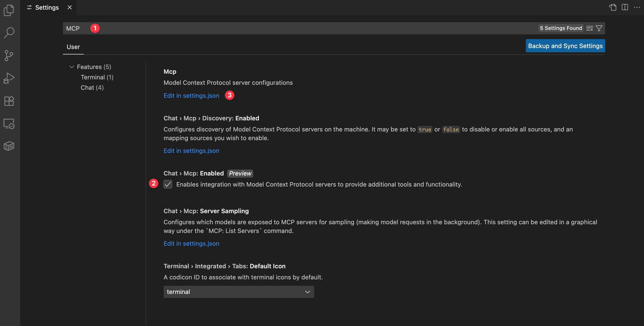Click Backup and Sync Settings button
Image resolution: width=644 pixels, height=326 pixels.
tap(565, 46)
